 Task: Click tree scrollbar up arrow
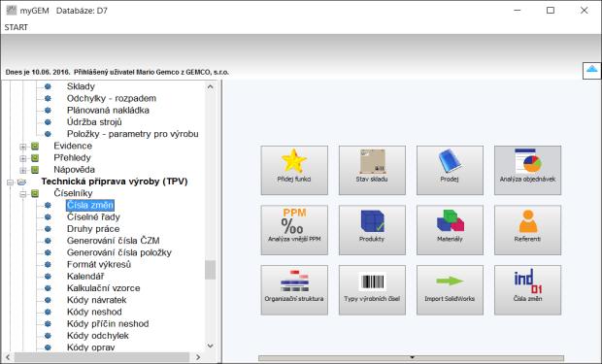click(210, 86)
